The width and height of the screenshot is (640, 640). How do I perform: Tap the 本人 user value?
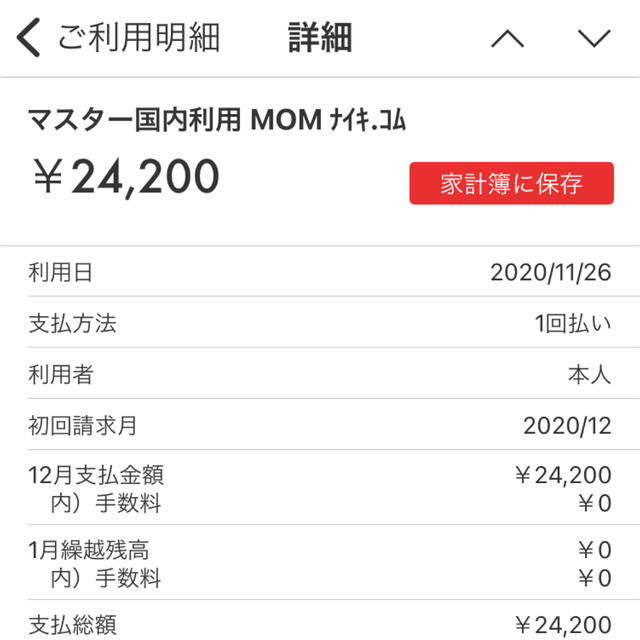(590, 374)
